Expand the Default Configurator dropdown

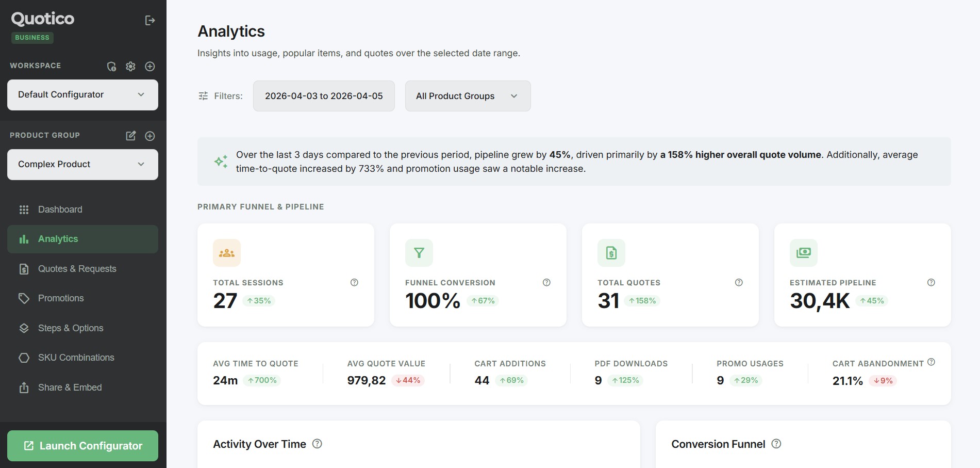(x=82, y=94)
